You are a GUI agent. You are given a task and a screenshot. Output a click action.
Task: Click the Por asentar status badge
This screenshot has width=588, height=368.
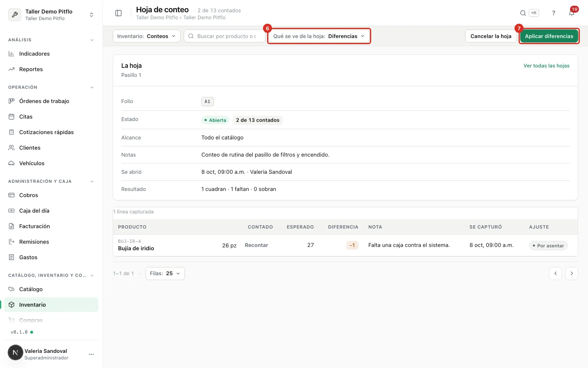click(548, 246)
